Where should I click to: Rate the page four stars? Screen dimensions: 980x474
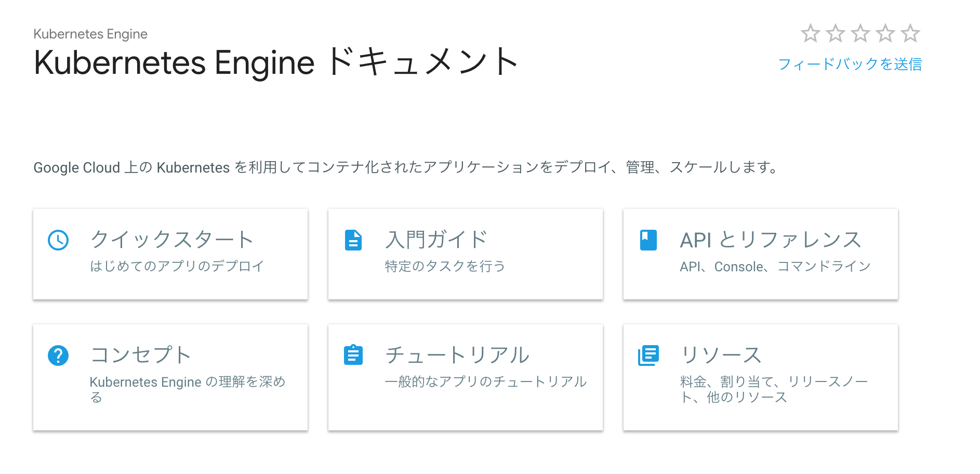885,33
